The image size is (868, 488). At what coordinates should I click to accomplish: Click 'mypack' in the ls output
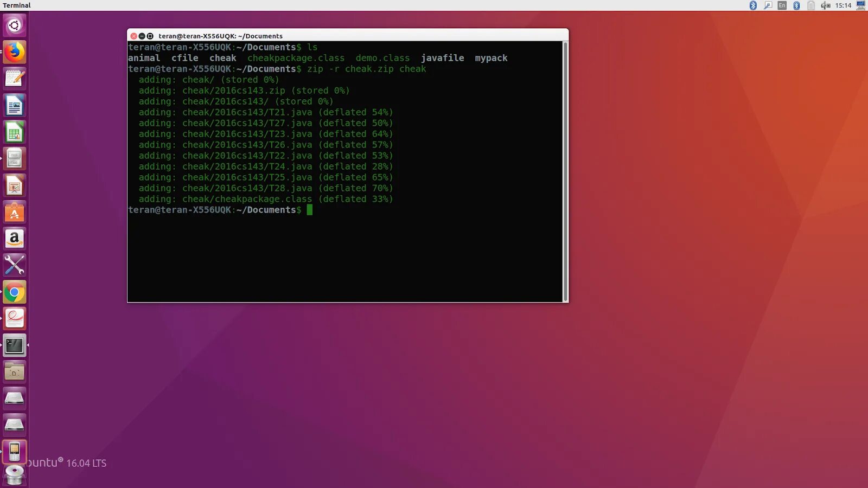[x=492, y=58]
